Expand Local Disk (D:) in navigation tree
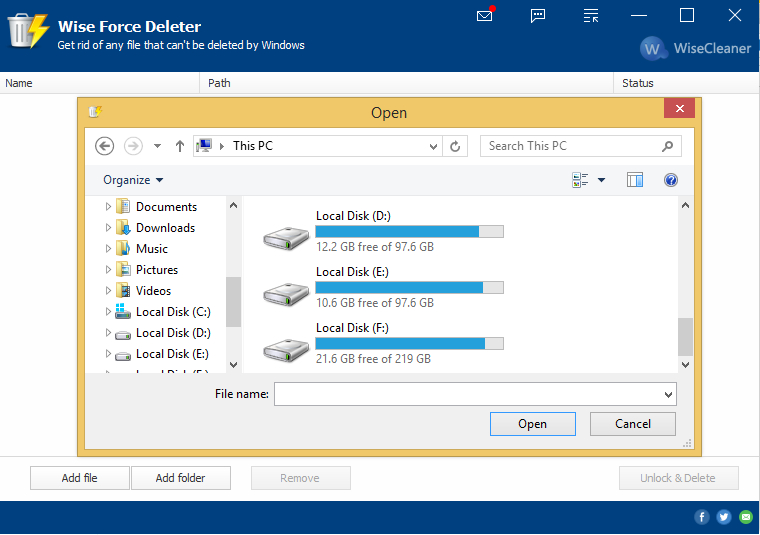The width and height of the screenshot is (760, 535). pyautogui.click(x=108, y=332)
